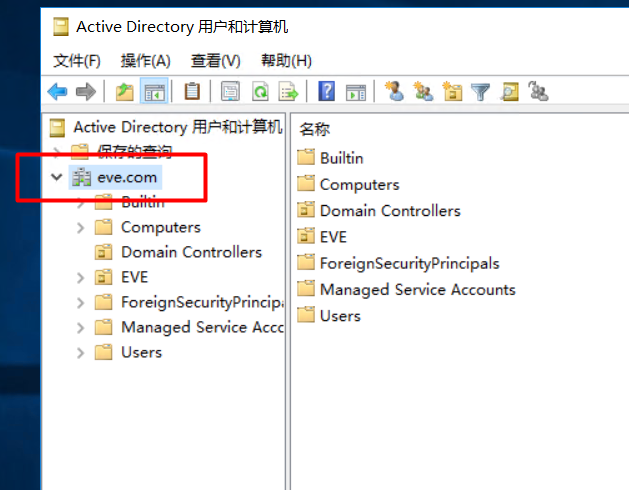Open the 查看(V) menu
This screenshot has width=629, height=490.
pos(215,61)
